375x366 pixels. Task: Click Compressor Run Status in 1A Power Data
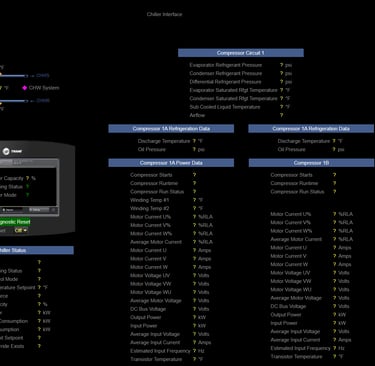157,192
